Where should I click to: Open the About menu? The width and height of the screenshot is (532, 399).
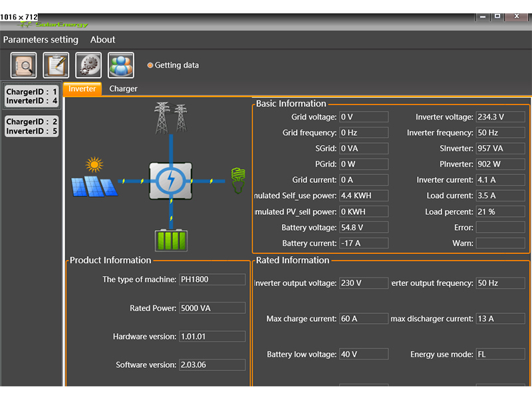[x=102, y=40]
